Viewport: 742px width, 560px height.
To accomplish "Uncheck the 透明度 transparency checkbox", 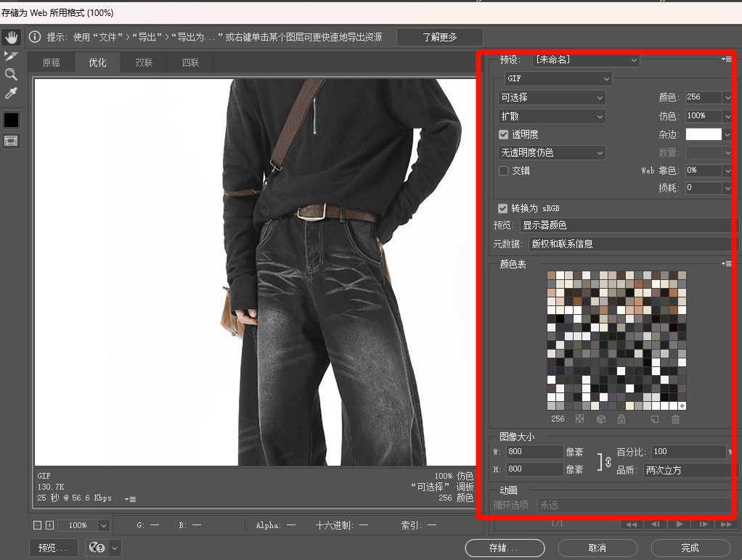I will [x=504, y=134].
